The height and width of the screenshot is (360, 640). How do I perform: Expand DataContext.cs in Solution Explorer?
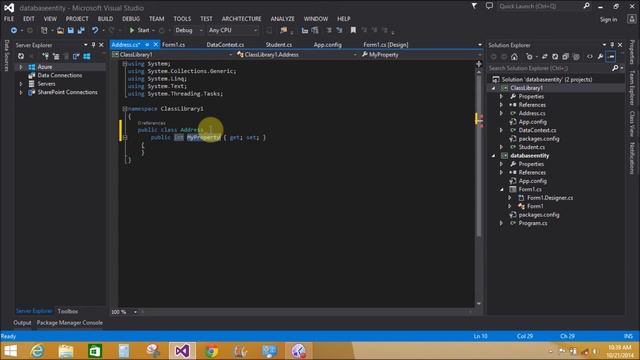pos(502,130)
